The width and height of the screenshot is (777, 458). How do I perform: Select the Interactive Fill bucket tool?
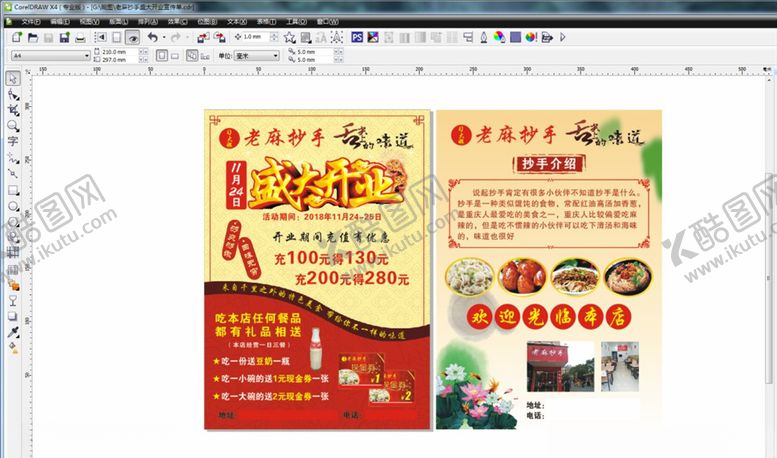click(x=13, y=348)
